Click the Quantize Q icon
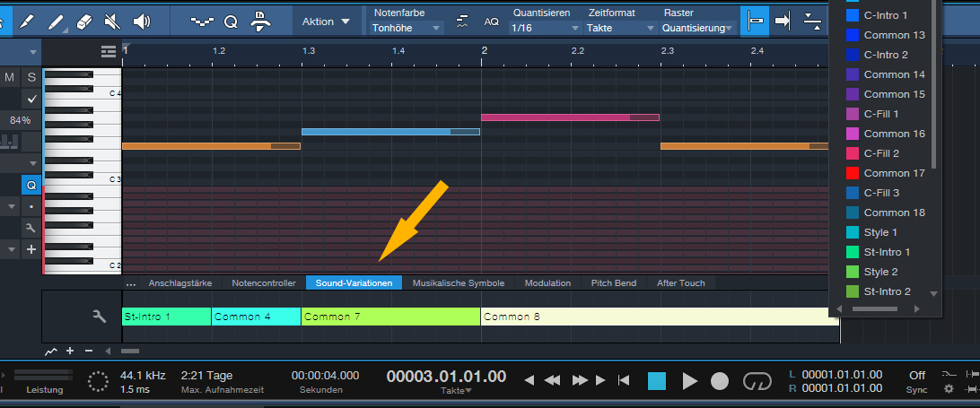The image size is (980, 408). pos(231,21)
